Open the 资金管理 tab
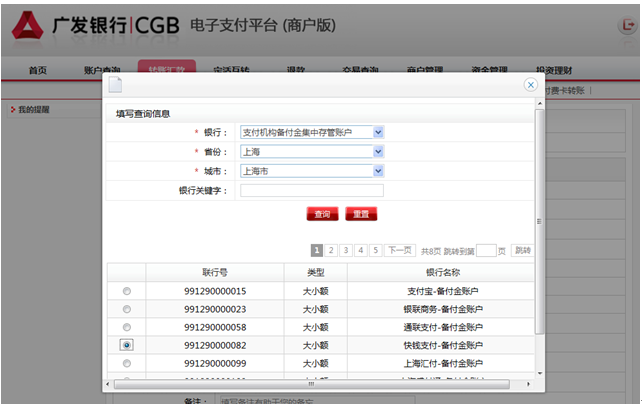642x407 pixels. click(489, 70)
